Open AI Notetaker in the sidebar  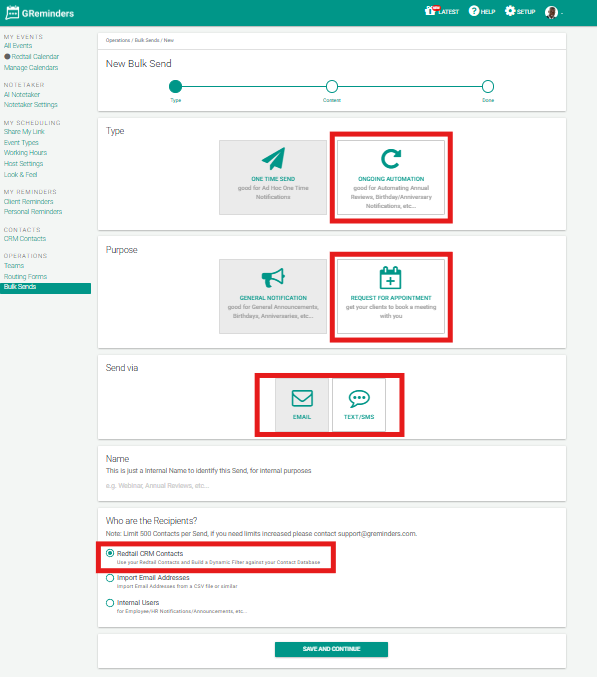point(22,95)
